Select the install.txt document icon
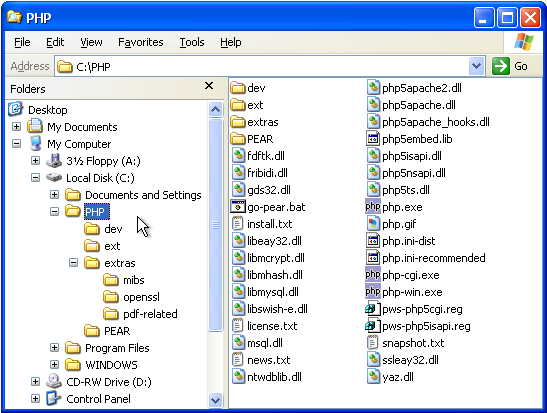 (x=238, y=224)
